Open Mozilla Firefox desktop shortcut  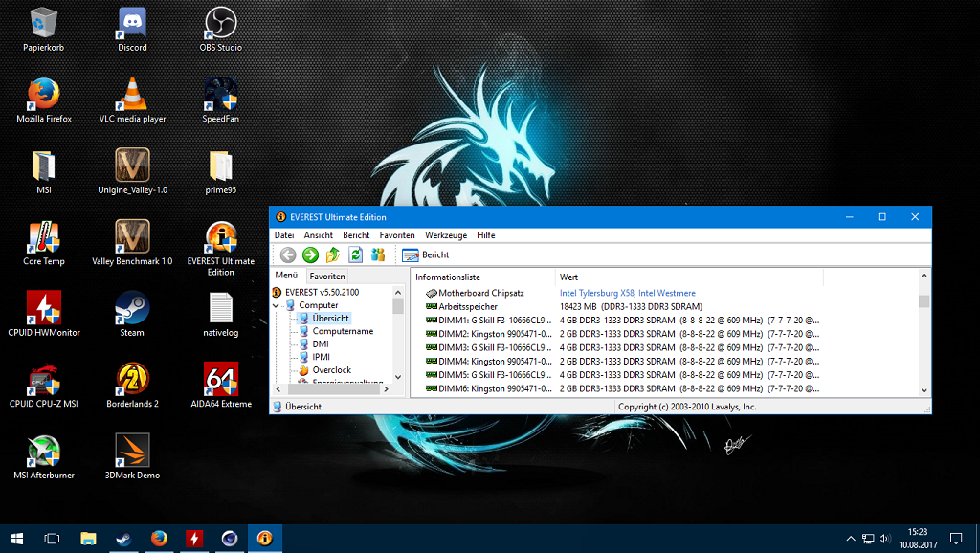point(44,100)
